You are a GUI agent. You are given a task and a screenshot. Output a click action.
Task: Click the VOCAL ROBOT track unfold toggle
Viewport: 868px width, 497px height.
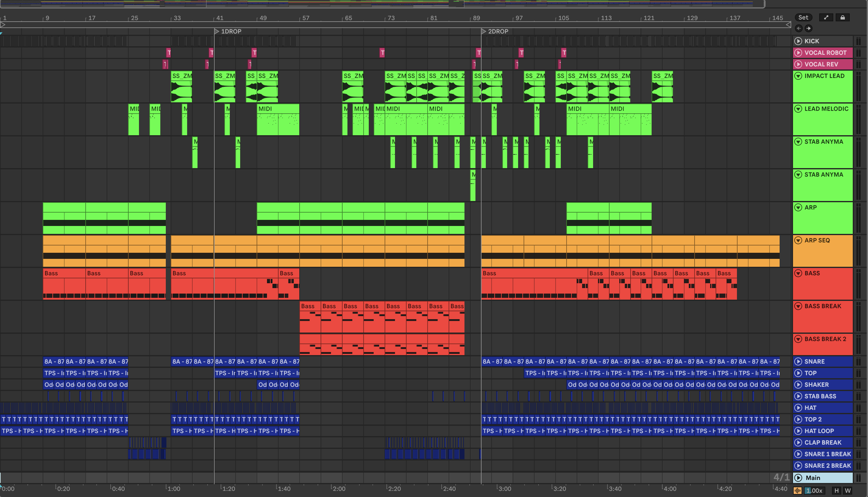[798, 53]
